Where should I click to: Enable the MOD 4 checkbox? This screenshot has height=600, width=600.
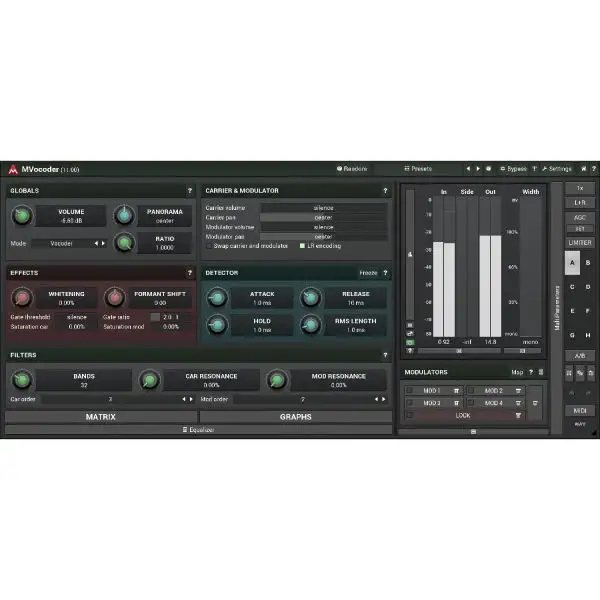point(471,403)
